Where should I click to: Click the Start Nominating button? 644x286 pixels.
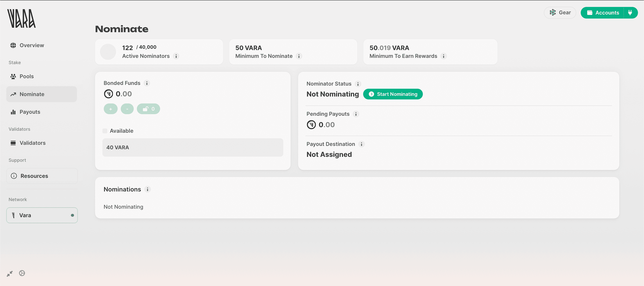coord(392,94)
